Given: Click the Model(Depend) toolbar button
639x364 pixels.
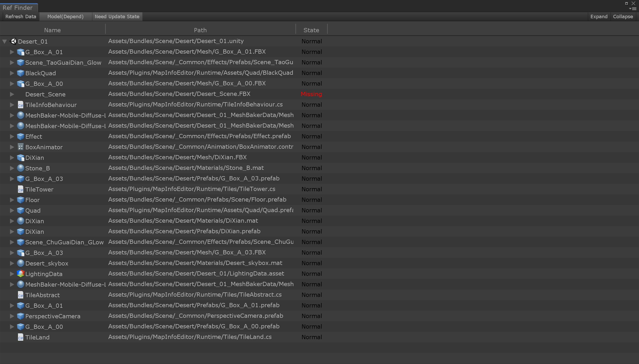Looking at the screenshot, I should pos(65,17).
